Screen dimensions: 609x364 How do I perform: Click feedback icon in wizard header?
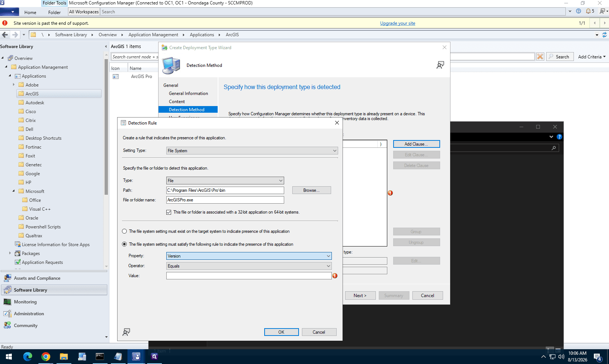coord(440,65)
